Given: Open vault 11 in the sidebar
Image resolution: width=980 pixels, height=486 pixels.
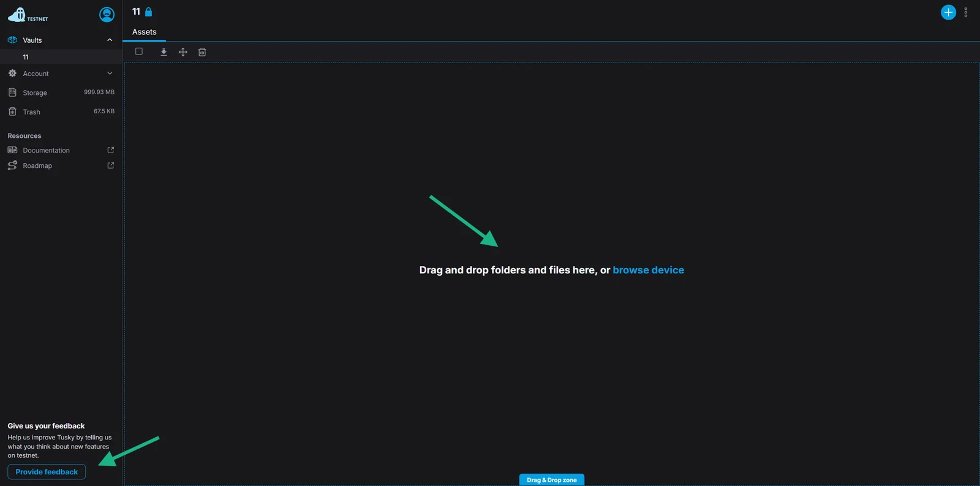Looking at the screenshot, I should 61,57.
